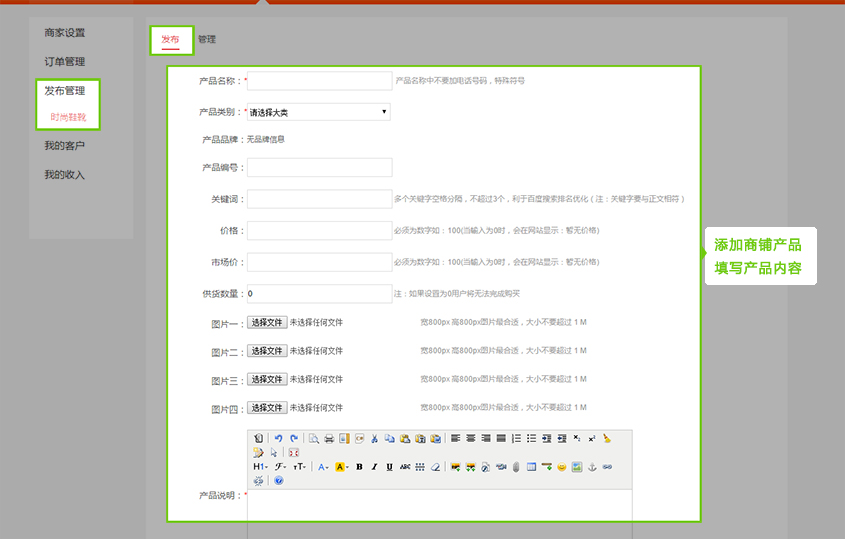Screen dimensions: 845x539
Task: Apply italic formatting in the editor
Action: [374, 467]
